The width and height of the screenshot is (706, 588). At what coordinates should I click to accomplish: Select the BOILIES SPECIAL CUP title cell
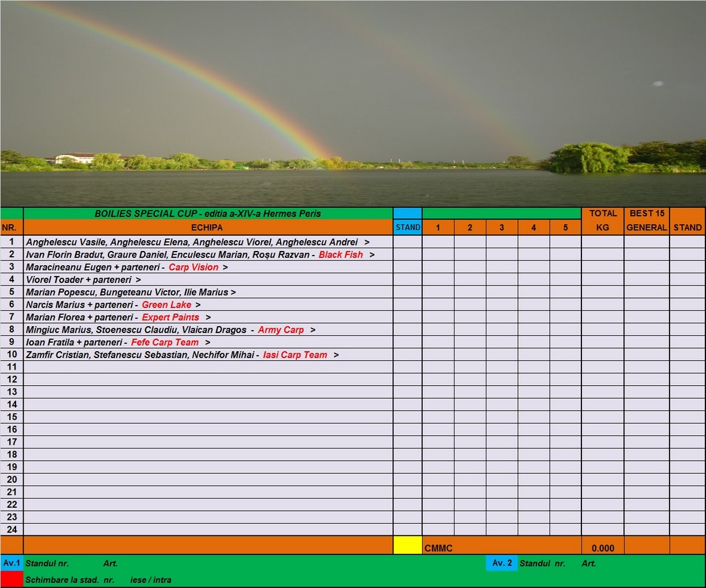[207, 213]
